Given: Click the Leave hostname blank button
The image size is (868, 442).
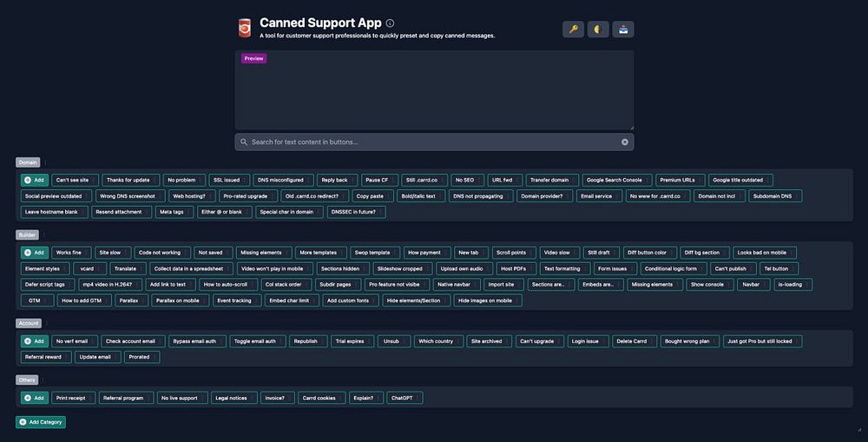Looking at the screenshot, I should point(54,212).
